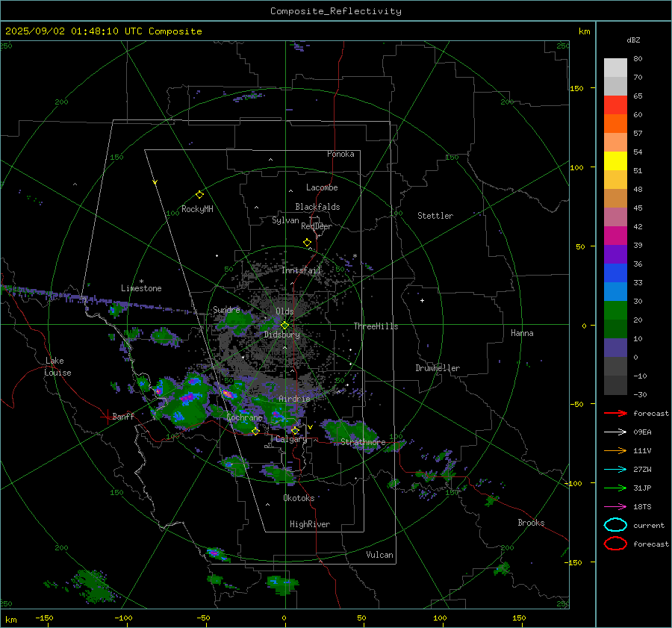The width and height of the screenshot is (672, 628).
Task: Click the Calgary city label
Action: point(291,439)
